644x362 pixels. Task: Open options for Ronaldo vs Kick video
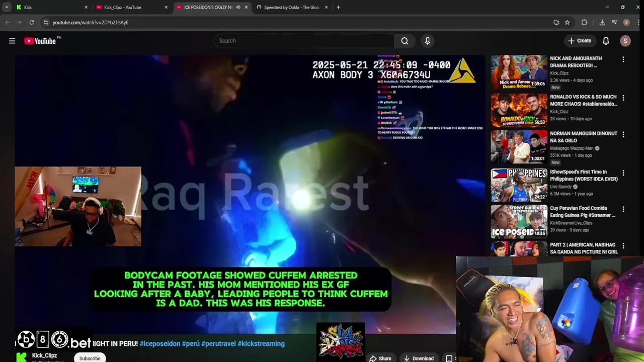[623, 98]
